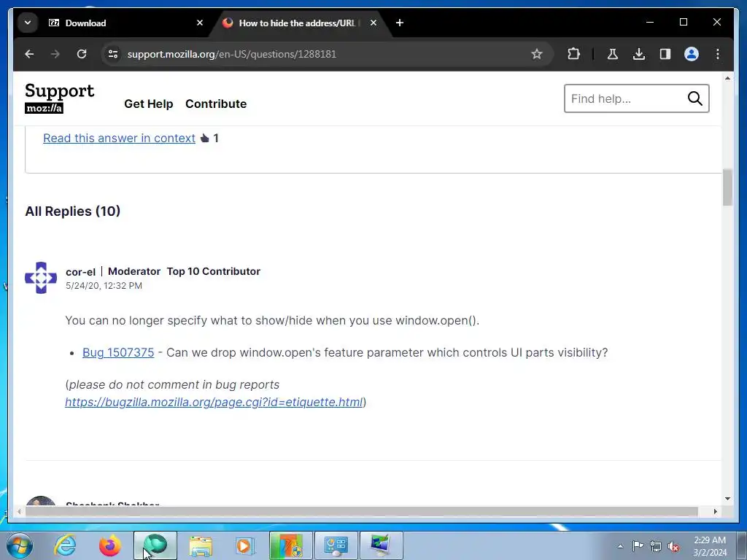Open the monitor app taskbar icon

(381, 545)
